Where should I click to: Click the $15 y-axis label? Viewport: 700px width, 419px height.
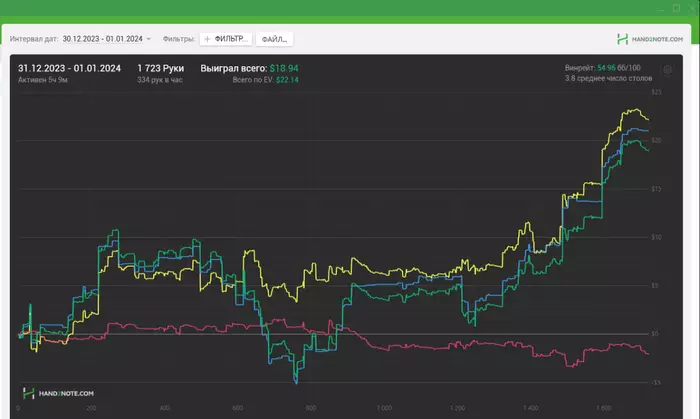tap(656, 189)
